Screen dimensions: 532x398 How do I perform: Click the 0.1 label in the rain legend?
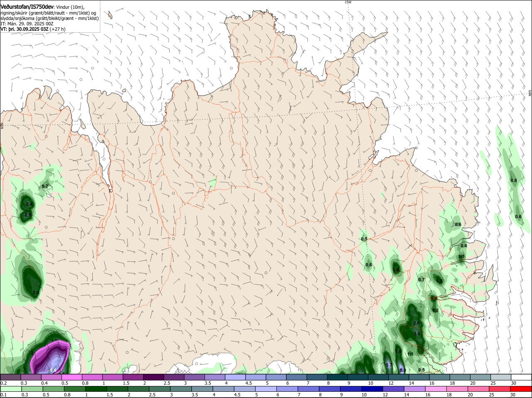click(4, 395)
